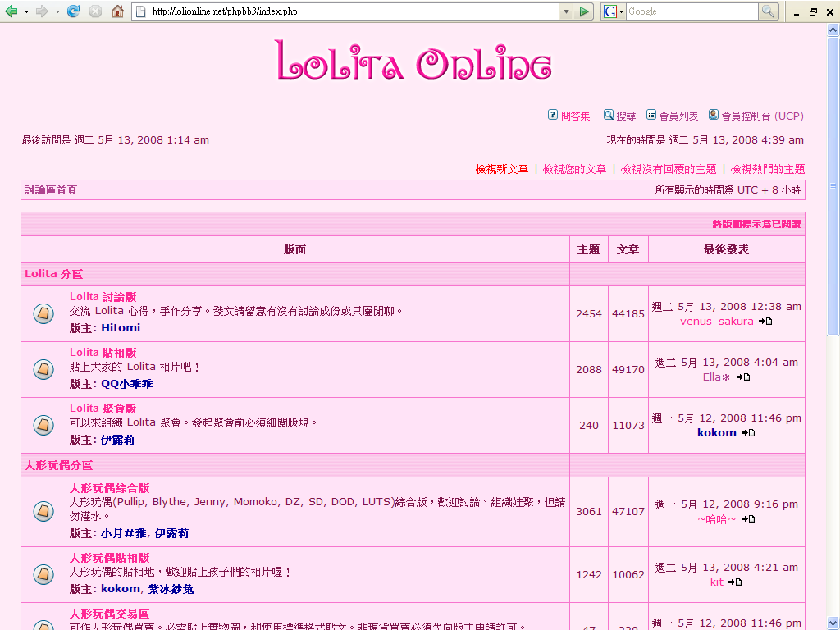
Task: Click post count 49170 for Lolita 貼相版
Action: tap(628, 370)
